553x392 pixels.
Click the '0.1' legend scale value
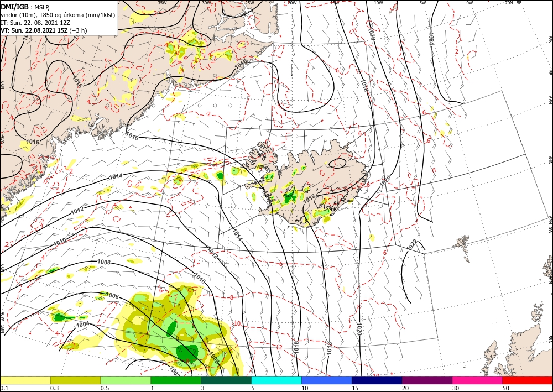pyautogui.click(x=3, y=388)
